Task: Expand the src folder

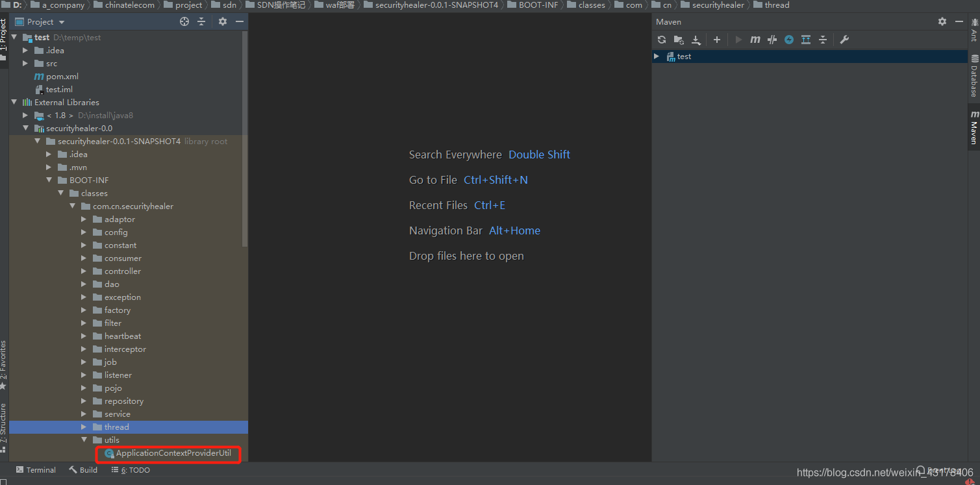Action: point(26,63)
